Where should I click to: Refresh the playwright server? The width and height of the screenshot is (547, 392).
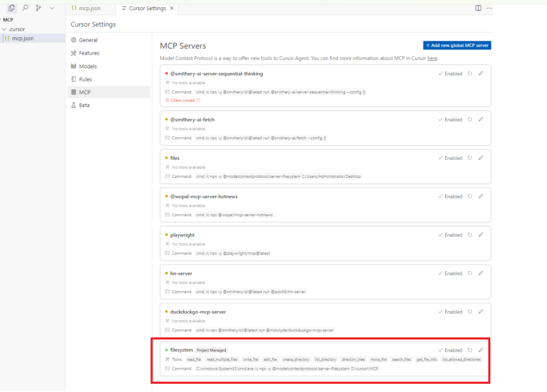470,235
